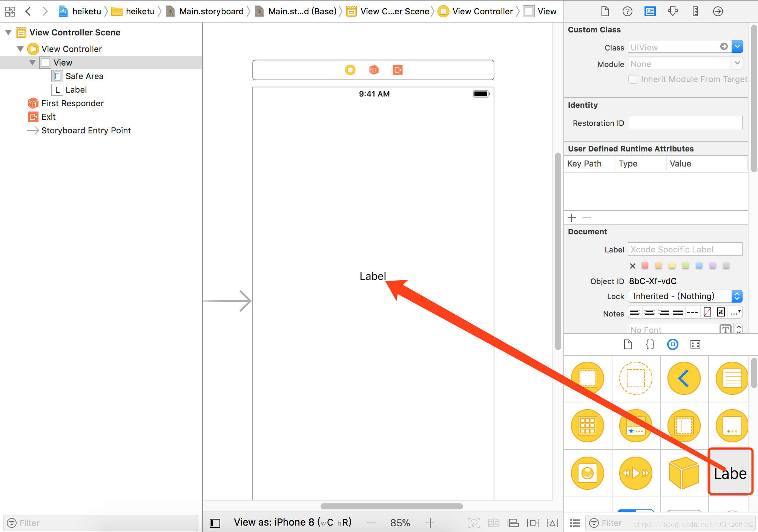Select the table view list icon
Screen dimensions: 758x532
[729, 378]
